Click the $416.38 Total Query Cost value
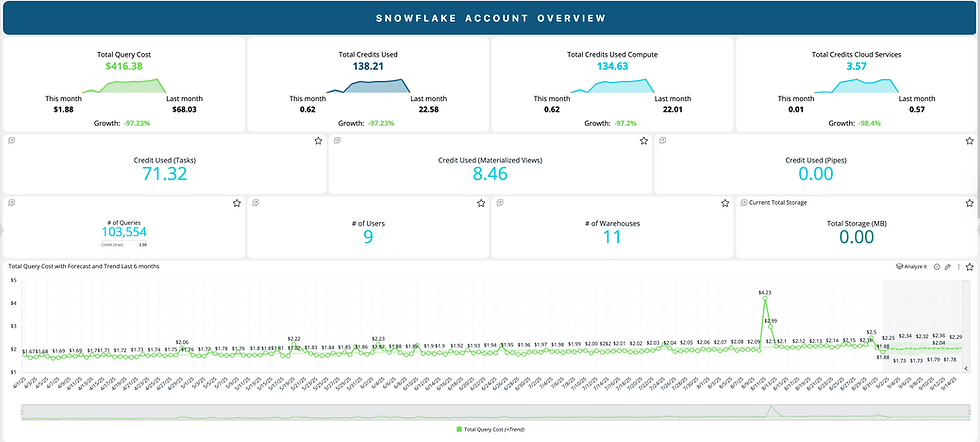980x442 pixels. pos(124,66)
